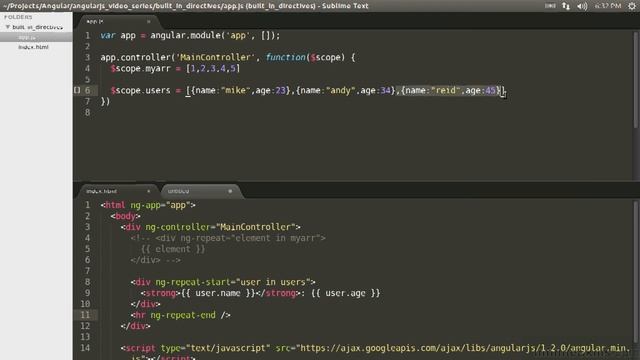Place cursor on 'angular.module' text

(x=185, y=36)
